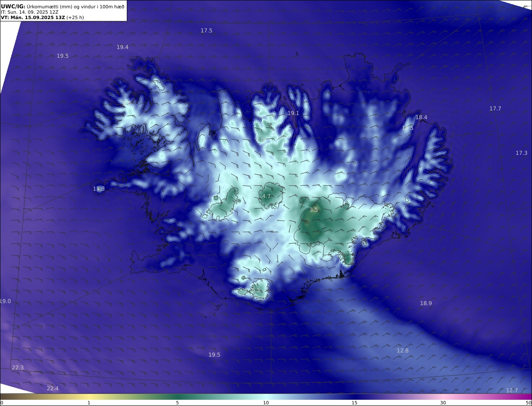Image resolution: width=532 pixels, height=406 pixels.
Task: Click the valid-time line "VT: Mán. 15.09.2025 13Z"
Action: (x=32, y=17)
